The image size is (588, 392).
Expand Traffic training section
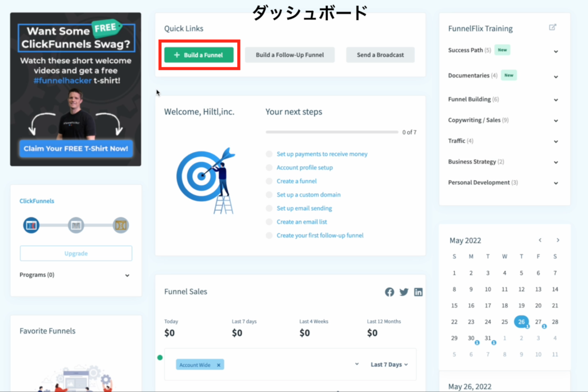pyautogui.click(x=556, y=141)
